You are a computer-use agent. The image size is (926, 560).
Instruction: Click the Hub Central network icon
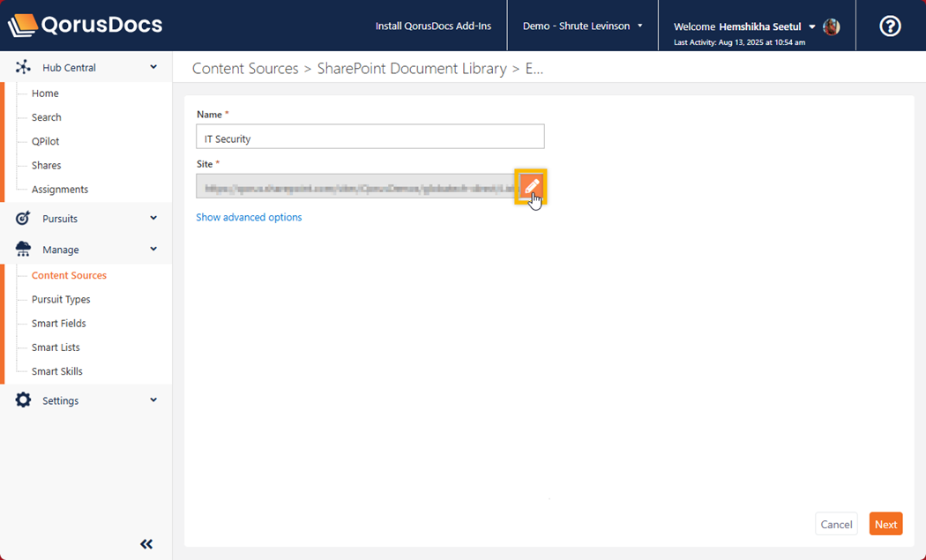click(x=24, y=67)
